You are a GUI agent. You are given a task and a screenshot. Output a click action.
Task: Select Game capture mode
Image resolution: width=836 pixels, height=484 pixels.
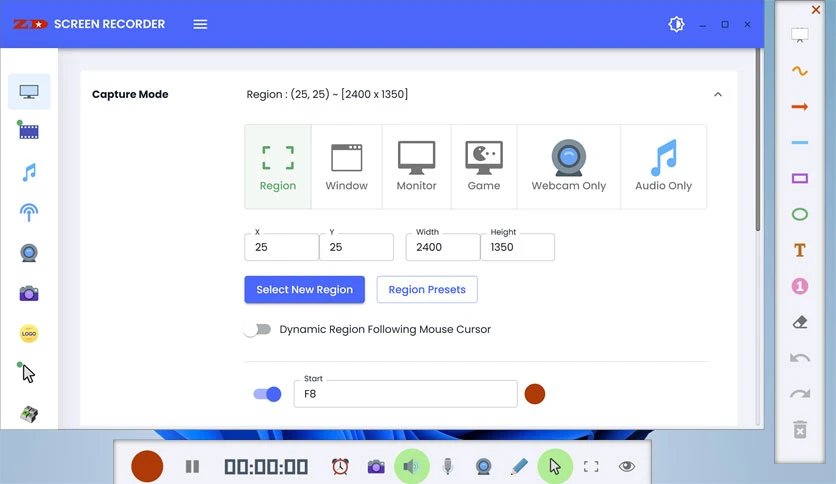[x=484, y=167]
